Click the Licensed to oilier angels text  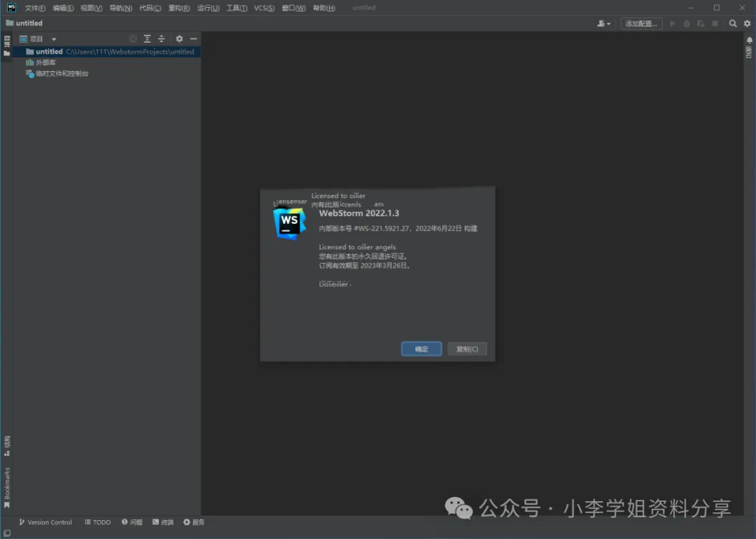click(x=357, y=247)
